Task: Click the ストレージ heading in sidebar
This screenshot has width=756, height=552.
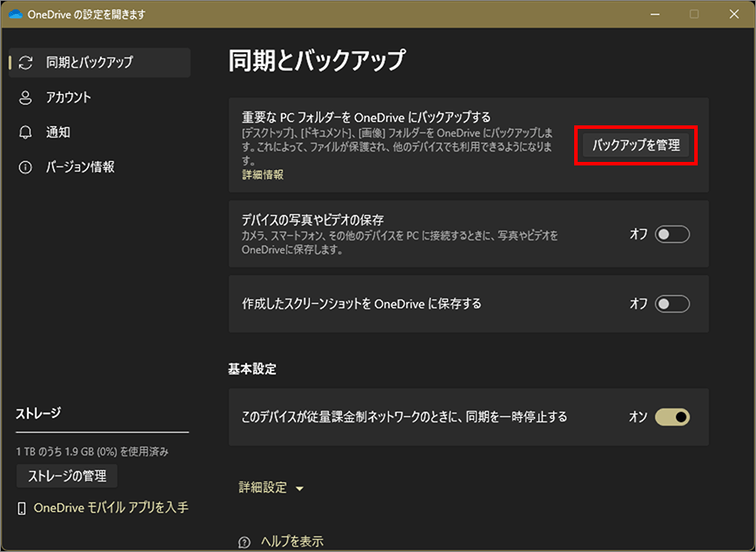Action: point(38,414)
